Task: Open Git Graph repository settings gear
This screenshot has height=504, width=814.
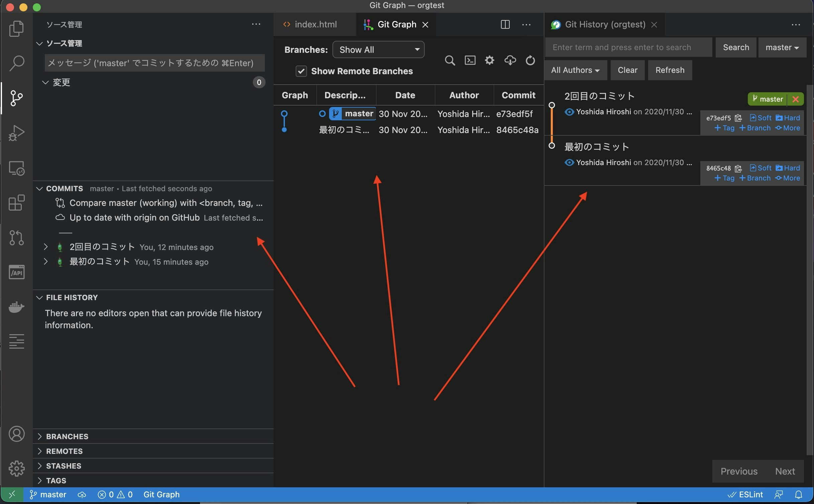Action: pos(489,60)
